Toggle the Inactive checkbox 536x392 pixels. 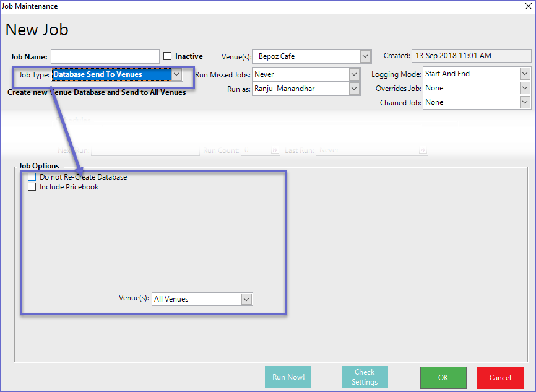pos(168,56)
